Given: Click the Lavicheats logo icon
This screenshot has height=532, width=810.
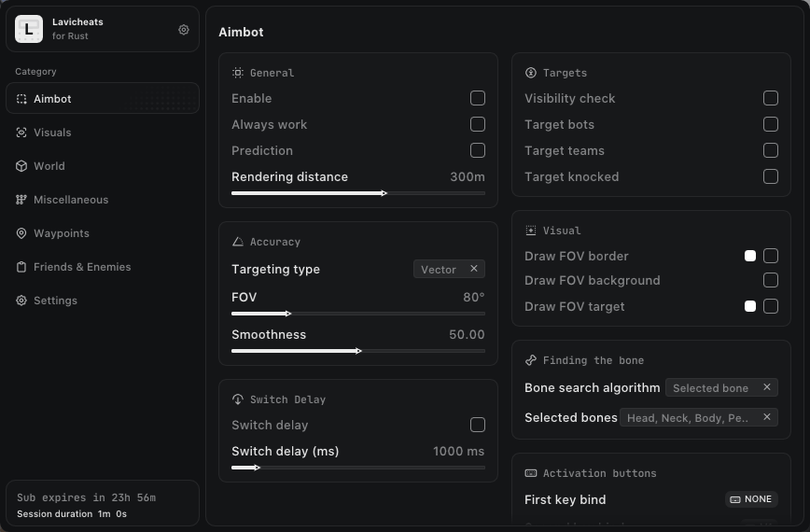Looking at the screenshot, I should [29, 30].
